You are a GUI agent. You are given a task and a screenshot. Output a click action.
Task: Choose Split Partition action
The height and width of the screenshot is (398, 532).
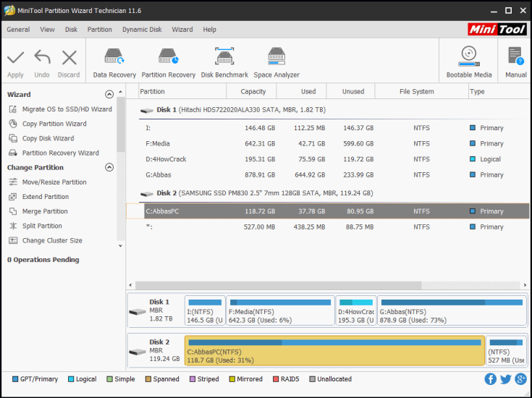(35, 226)
